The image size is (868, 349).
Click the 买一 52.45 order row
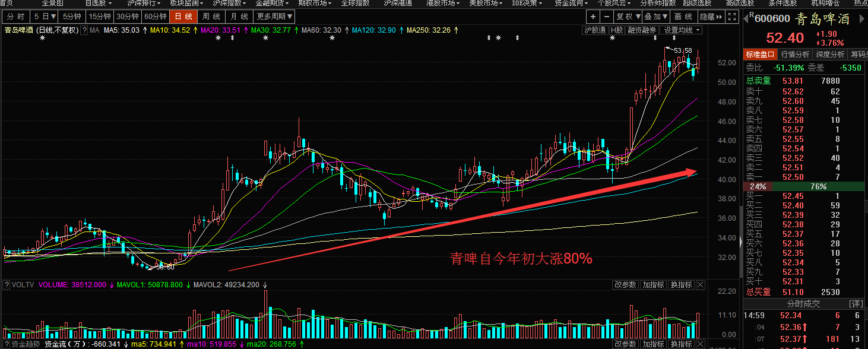click(x=804, y=196)
